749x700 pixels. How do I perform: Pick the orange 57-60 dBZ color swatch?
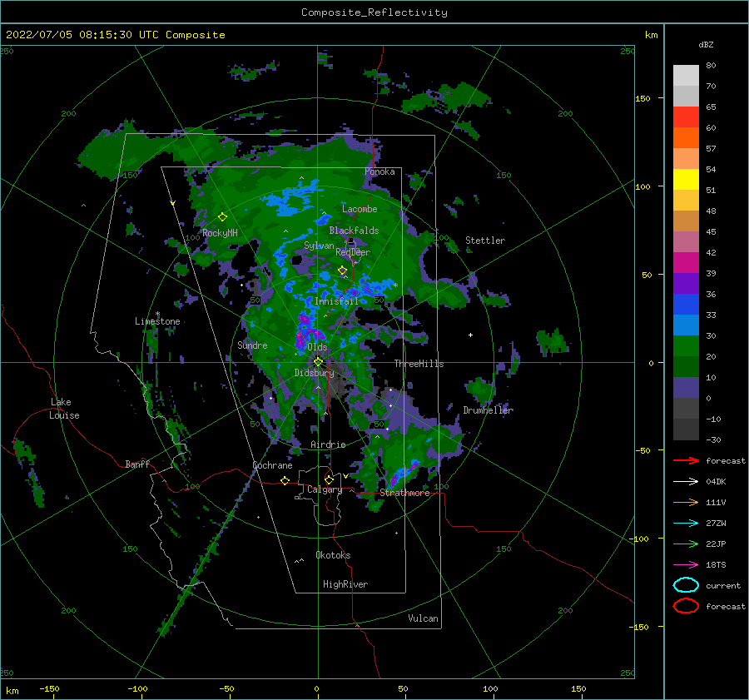point(686,137)
